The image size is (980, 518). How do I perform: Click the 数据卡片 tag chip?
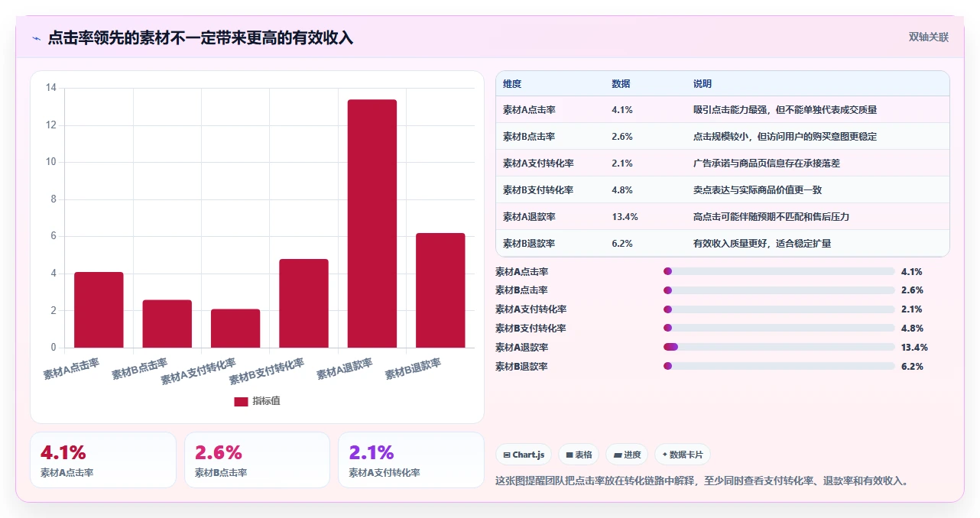coord(682,455)
